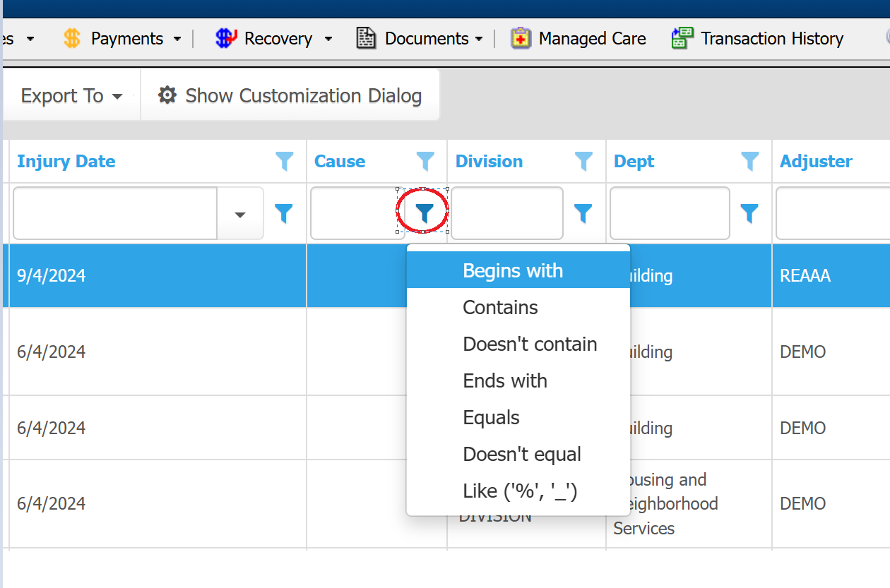Image resolution: width=890 pixels, height=588 pixels.
Task: Expand the Payments menu arrow
Action: click(x=177, y=39)
